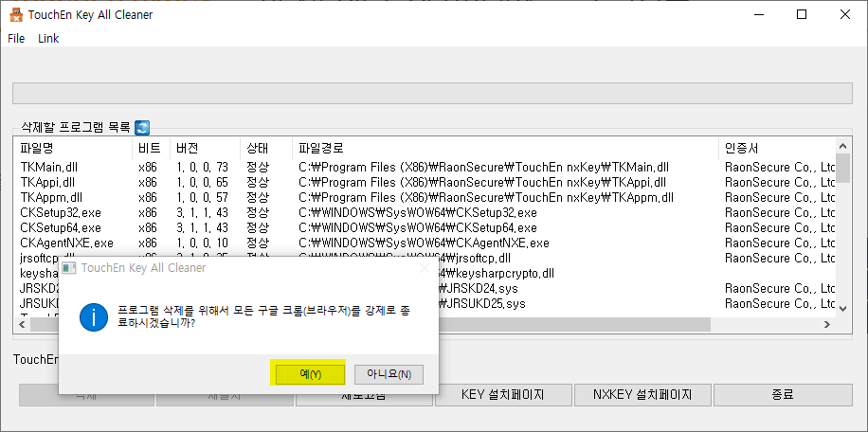This screenshot has width=868, height=432.
Task: Click the refresh icon beside 삭제할 프로그램 목록
Action: point(142,128)
